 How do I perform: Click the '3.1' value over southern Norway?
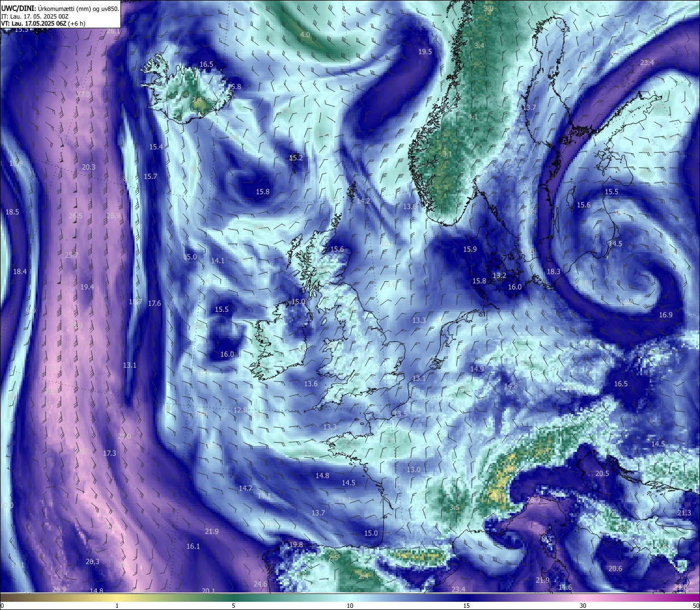(x=447, y=154)
